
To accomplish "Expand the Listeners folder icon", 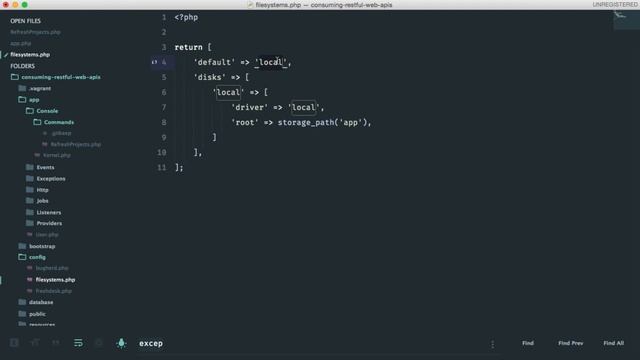I will pos(30,212).
